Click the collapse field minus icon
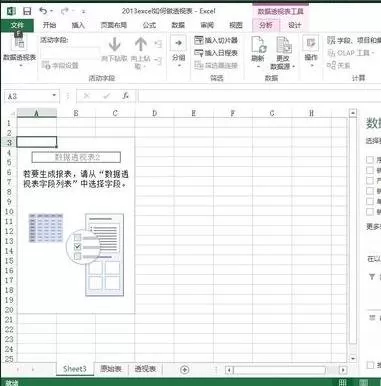 tap(158, 61)
